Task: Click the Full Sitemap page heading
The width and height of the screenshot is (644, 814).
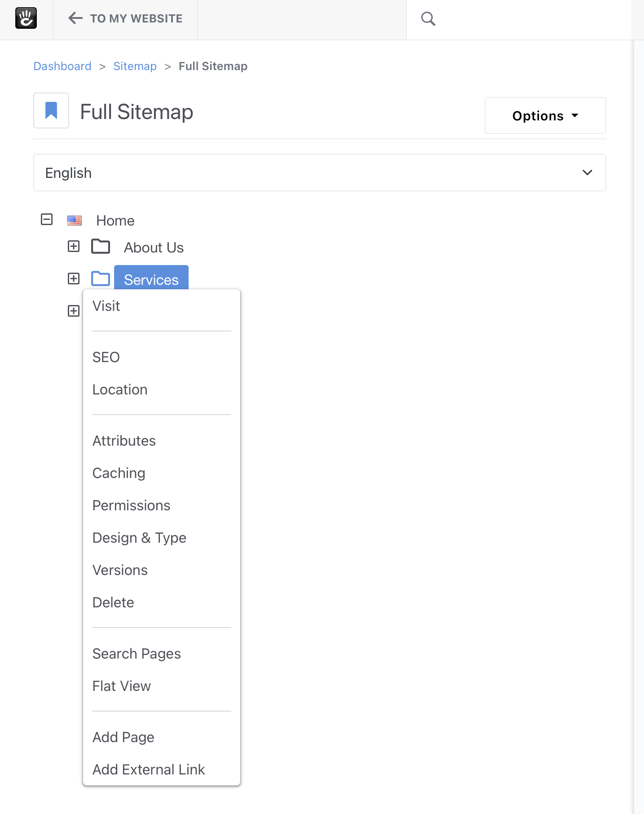Action: (137, 111)
